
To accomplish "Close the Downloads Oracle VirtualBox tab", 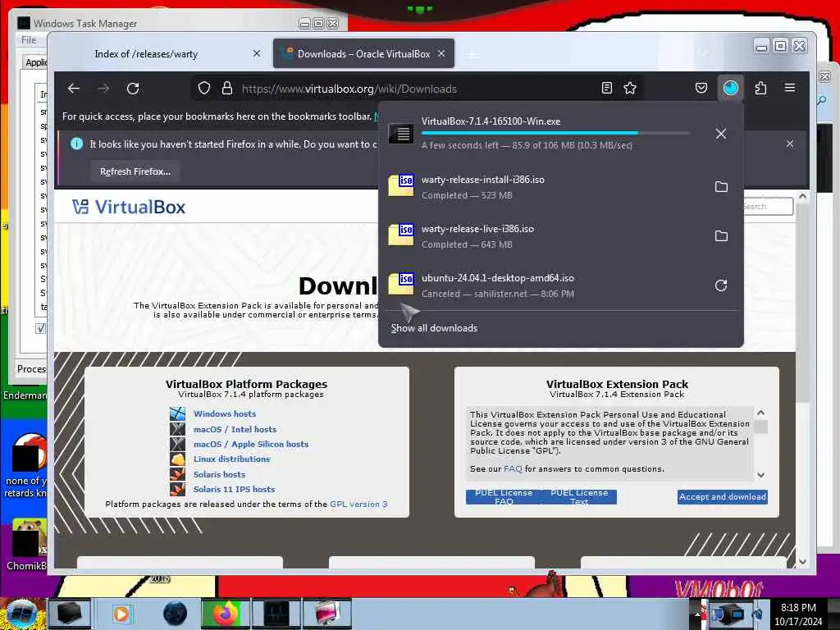I will 441,53.
